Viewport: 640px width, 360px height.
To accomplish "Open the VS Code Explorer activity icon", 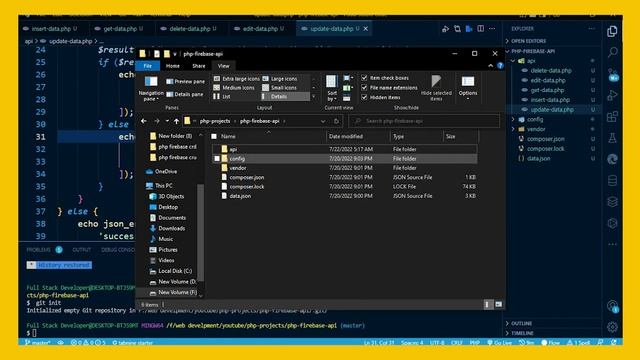I will coord(612,31).
